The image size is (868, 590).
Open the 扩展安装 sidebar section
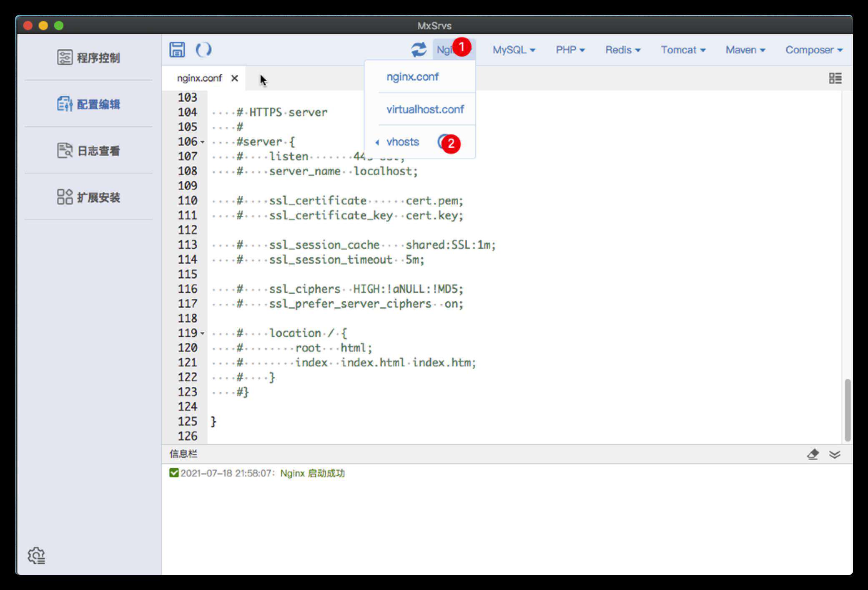(88, 197)
